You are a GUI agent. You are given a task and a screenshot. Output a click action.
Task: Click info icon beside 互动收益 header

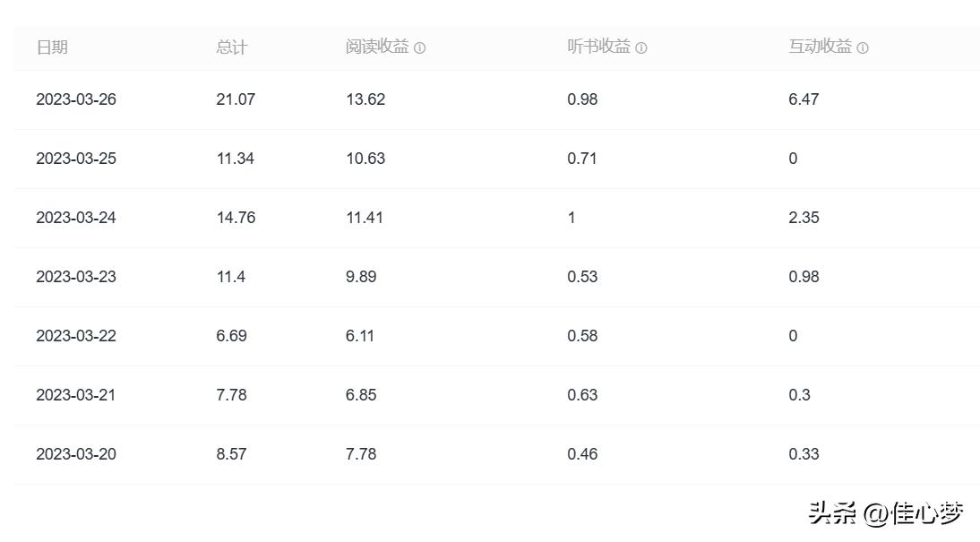click(863, 48)
